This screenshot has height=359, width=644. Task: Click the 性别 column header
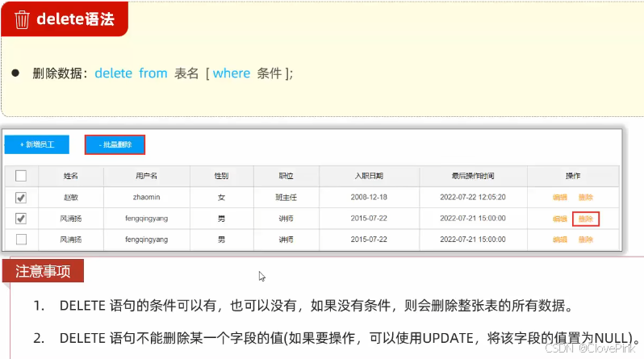pyautogui.click(x=221, y=176)
